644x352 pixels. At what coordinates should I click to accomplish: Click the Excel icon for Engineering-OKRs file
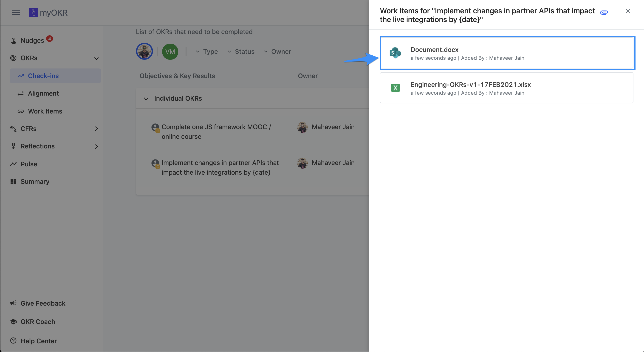[x=395, y=88]
